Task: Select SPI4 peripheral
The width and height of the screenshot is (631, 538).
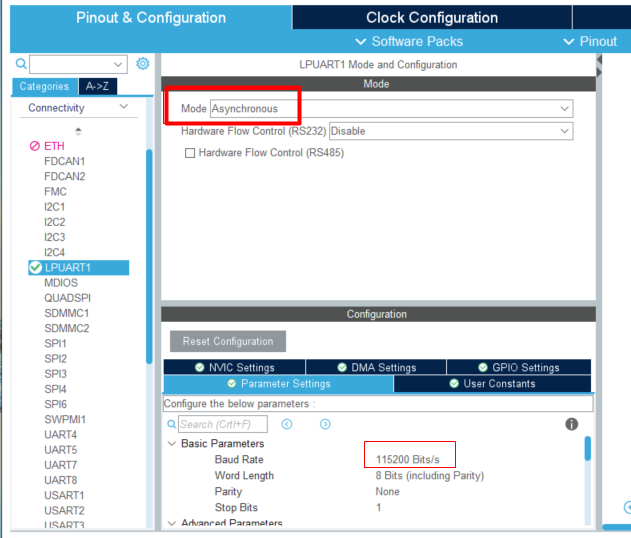Action: [55, 389]
